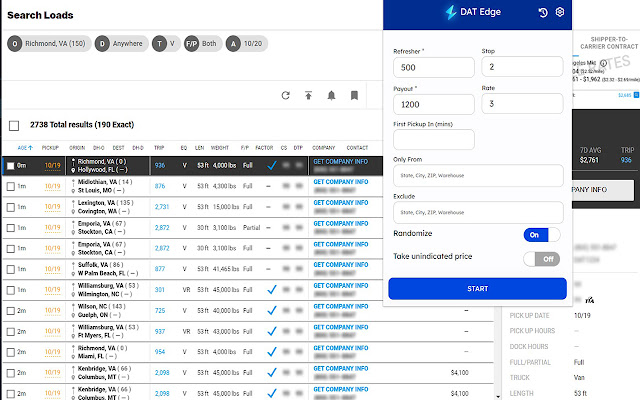Open GET COMPANY INFO for Covington load
The height and width of the screenshot is (400, 640).
click(340, 202)
